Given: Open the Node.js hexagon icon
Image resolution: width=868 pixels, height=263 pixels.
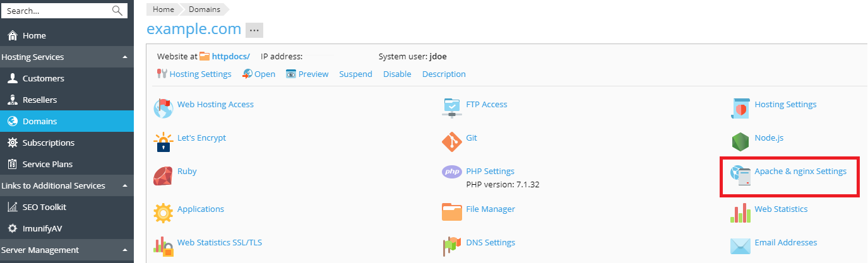Looking at the screenshot, I should click(x=740, y=142).
